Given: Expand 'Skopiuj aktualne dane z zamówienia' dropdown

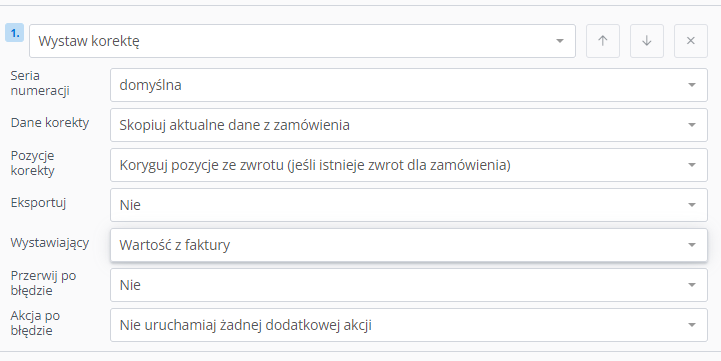Looking at the screenshot, I should (x=409, y=125).
